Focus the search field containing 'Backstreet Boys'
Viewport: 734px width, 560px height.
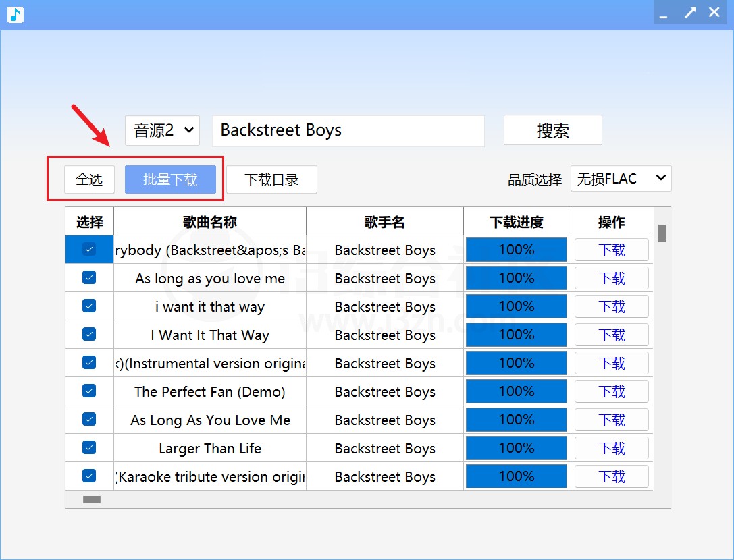point(348,130)
